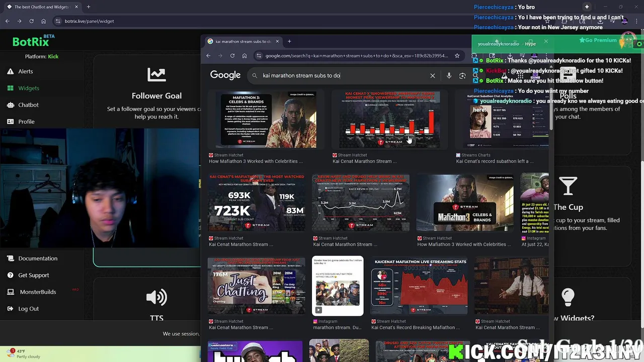Click 'Kai Cenat's Record Breaking Mafiathon' link

416,327
